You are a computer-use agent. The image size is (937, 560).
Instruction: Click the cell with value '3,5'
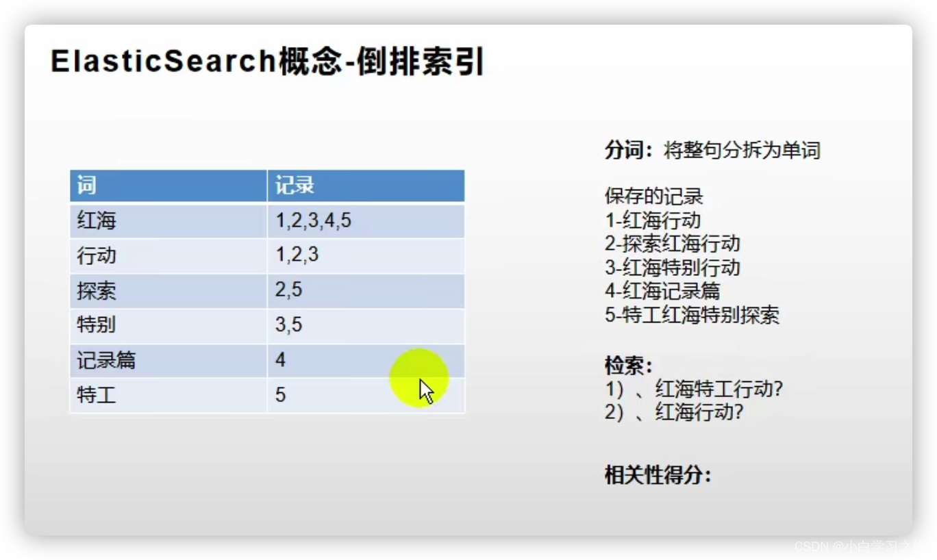click(x=366, y=326)
